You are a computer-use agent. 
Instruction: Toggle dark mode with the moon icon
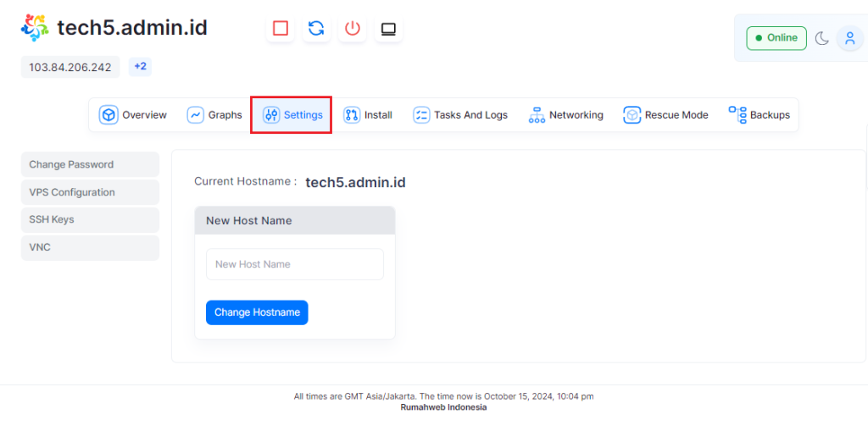[x=822, y=38]
